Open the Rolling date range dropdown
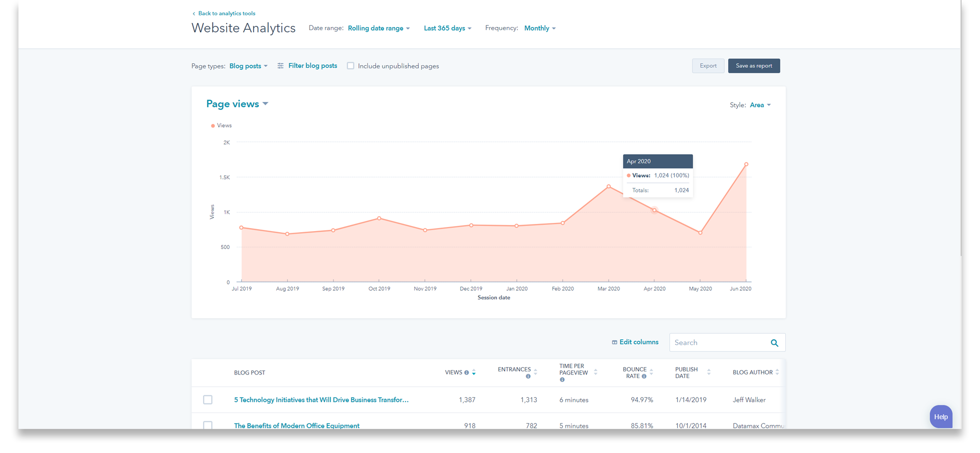This screenshot has width=980, height=453. [378, 29]
